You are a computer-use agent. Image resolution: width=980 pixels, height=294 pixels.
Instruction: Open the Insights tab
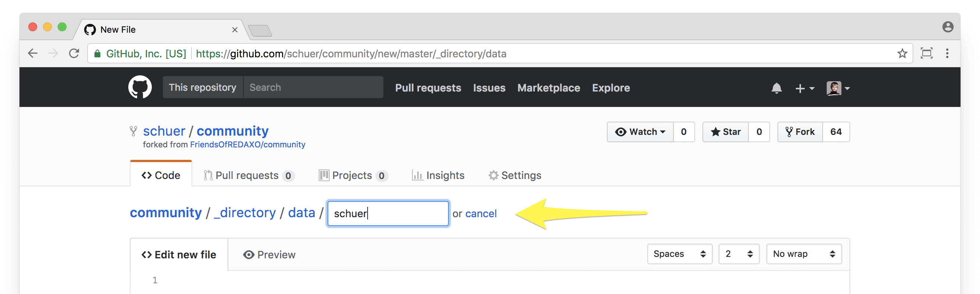438,175
